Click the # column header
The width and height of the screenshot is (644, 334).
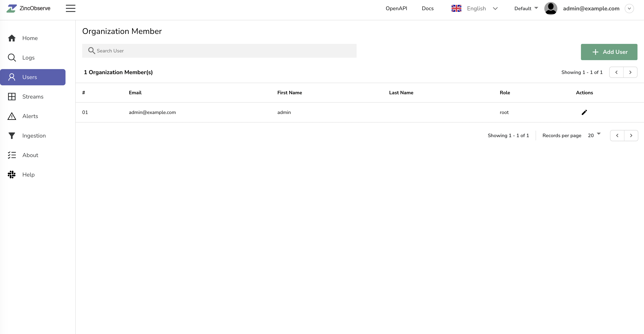(x=83, y=93)
